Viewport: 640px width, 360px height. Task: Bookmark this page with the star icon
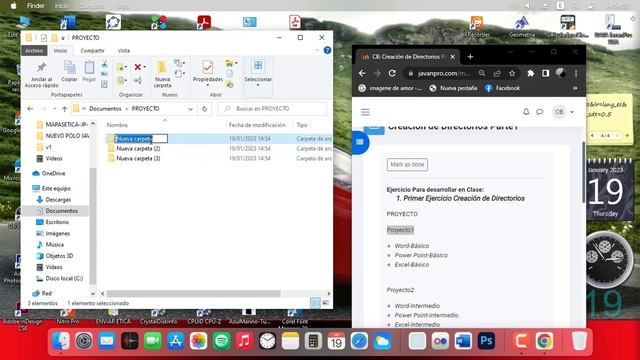(512, 73)
